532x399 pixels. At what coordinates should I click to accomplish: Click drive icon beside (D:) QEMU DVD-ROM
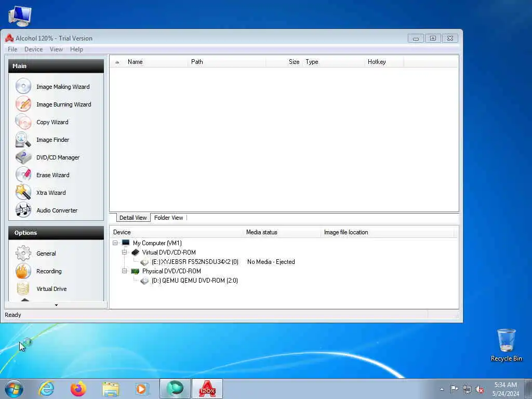[144, 281]
